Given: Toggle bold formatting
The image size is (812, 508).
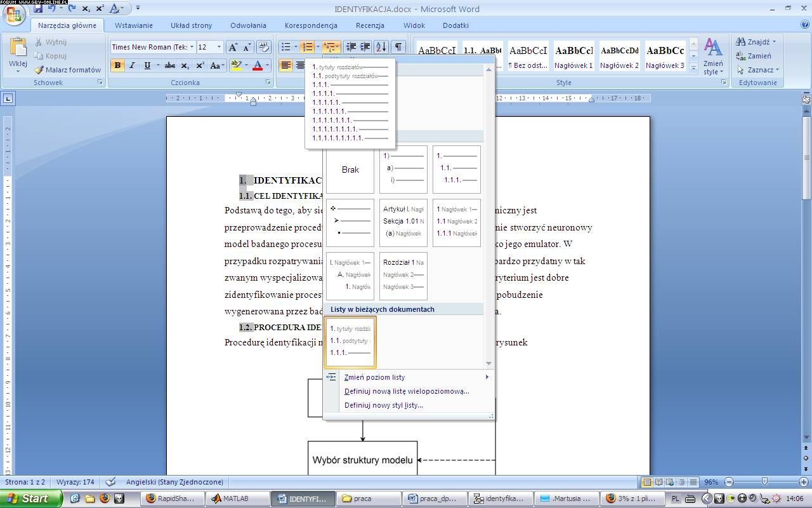Looking at the screenshot, I should pyautogui.click(x=117, y=65).
